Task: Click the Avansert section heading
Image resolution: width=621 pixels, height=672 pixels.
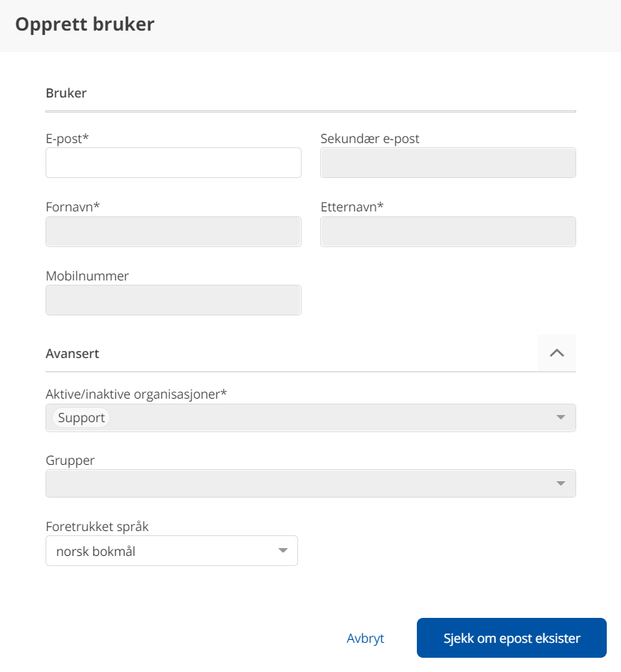Action: pos(73,354)
